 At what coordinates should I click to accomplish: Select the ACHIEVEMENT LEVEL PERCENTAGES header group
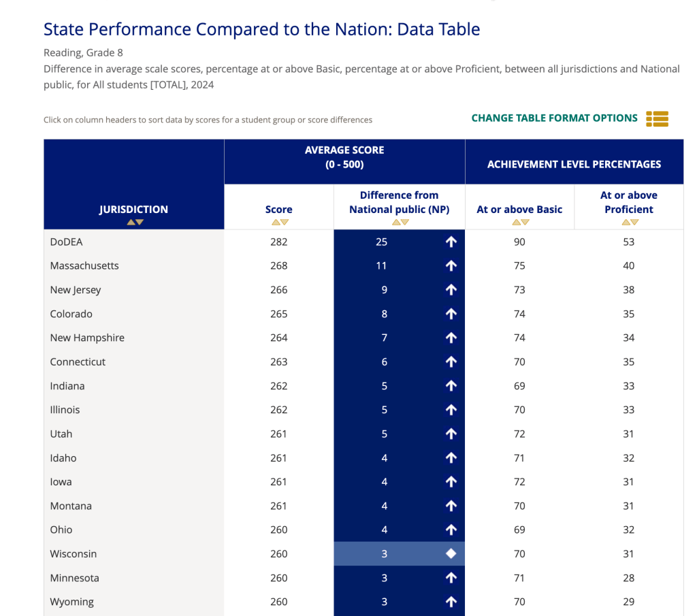click(574, 164)
